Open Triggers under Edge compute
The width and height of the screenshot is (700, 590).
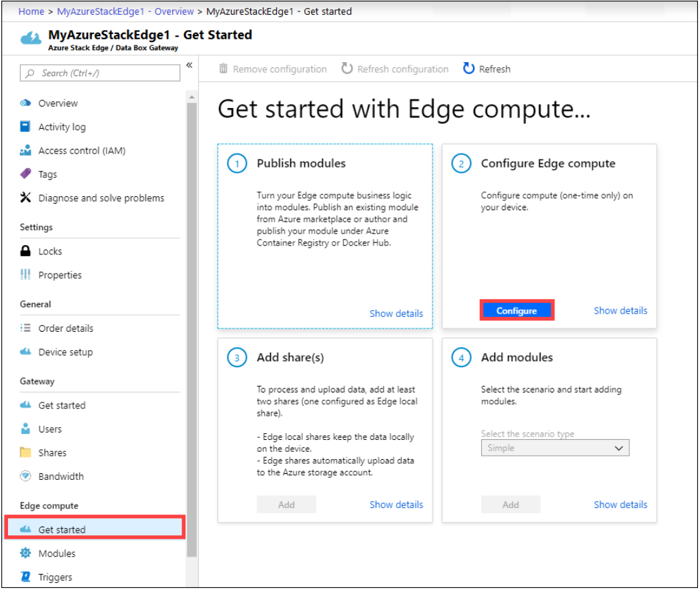point(55,577)
